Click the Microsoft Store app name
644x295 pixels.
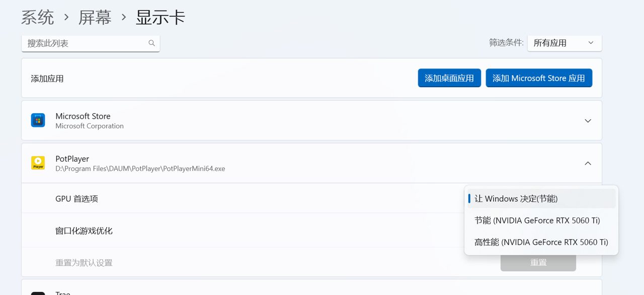(83, 116)
